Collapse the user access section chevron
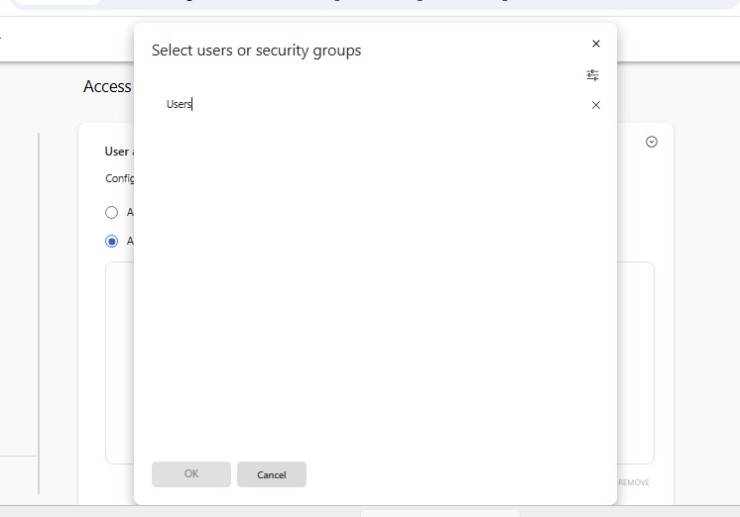This screenshot has height=517, width=740. pos(651,142)
